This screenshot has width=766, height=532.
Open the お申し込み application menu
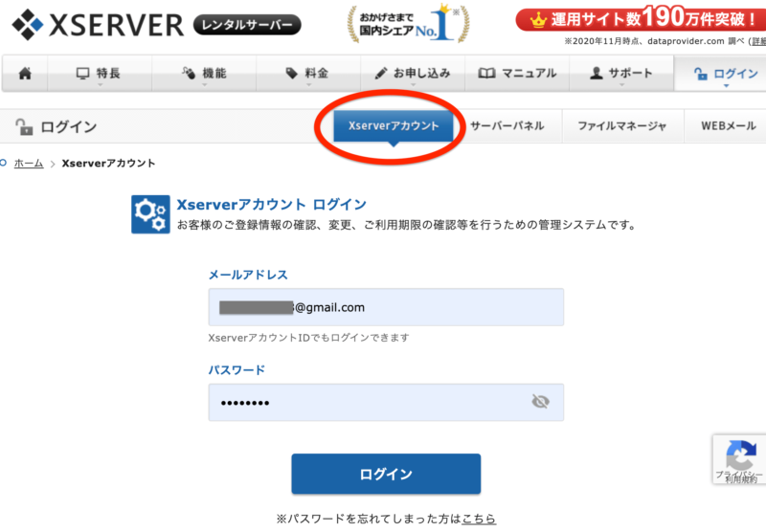pyautogui.click(x=413, y=74)
